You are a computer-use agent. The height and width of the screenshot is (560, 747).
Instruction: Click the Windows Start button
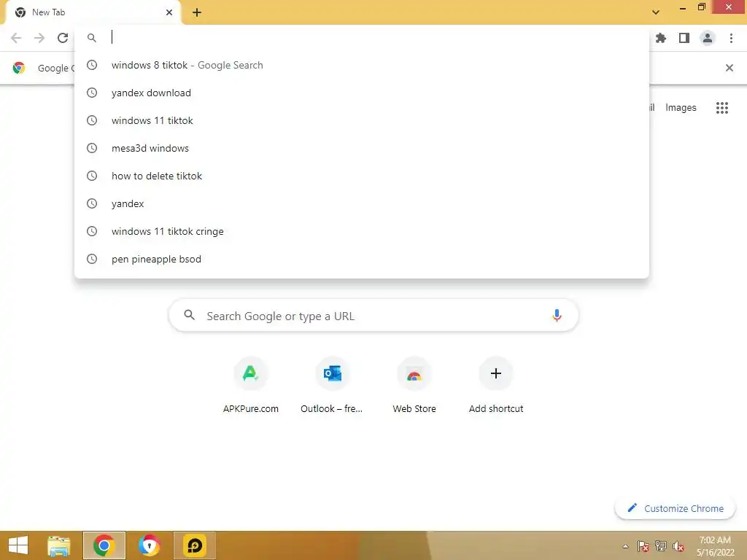(x=18, y=545)
